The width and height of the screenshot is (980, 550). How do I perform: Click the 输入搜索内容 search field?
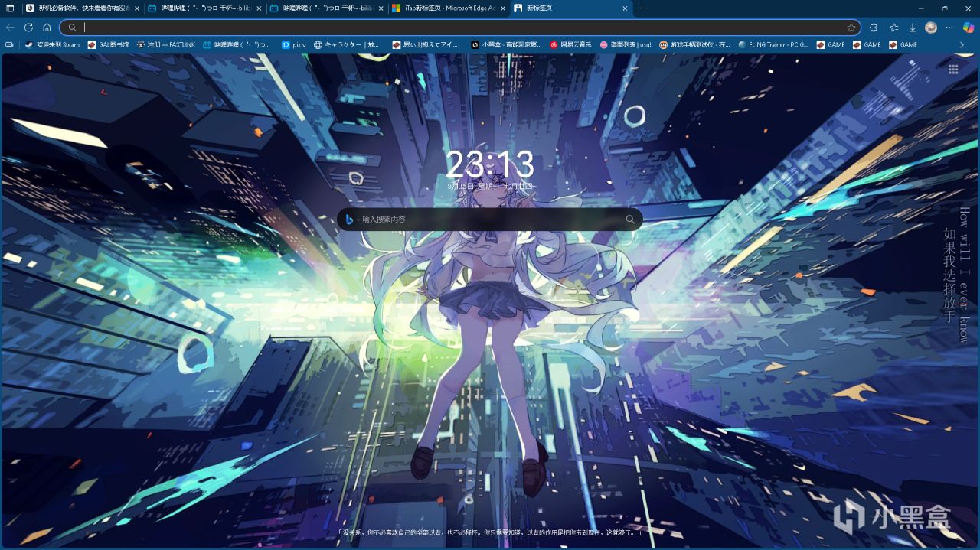(490, 220)
